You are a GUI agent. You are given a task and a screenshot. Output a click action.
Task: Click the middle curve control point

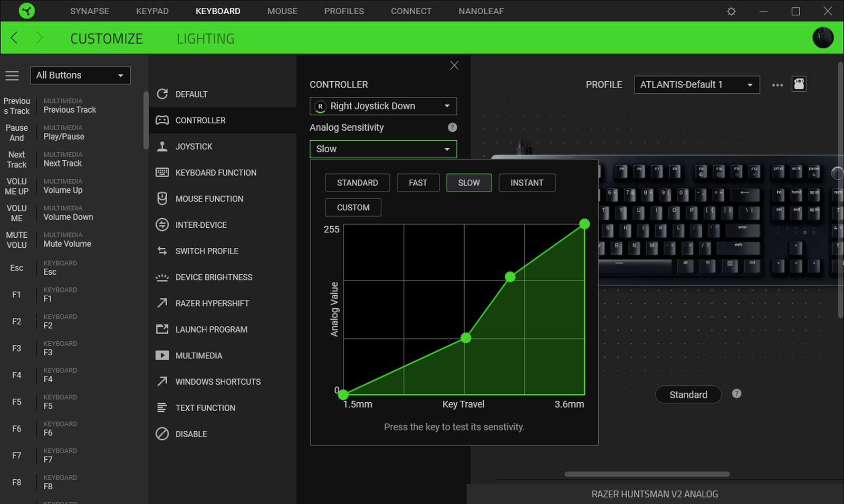tap(466, 338)
